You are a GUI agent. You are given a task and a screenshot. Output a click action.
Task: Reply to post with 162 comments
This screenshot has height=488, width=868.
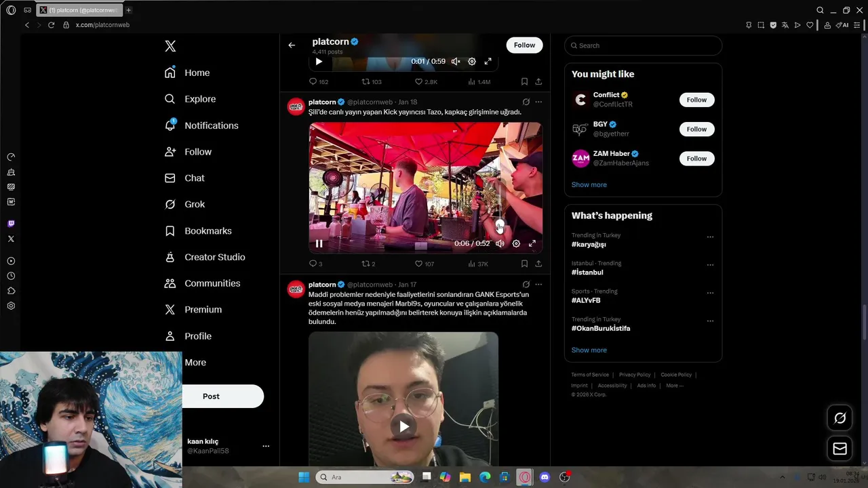point(319,82)
